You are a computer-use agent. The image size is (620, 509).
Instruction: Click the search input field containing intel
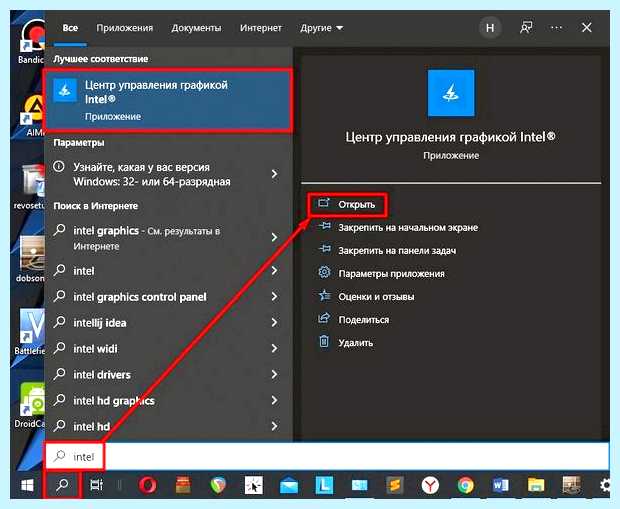pos(327,456)
